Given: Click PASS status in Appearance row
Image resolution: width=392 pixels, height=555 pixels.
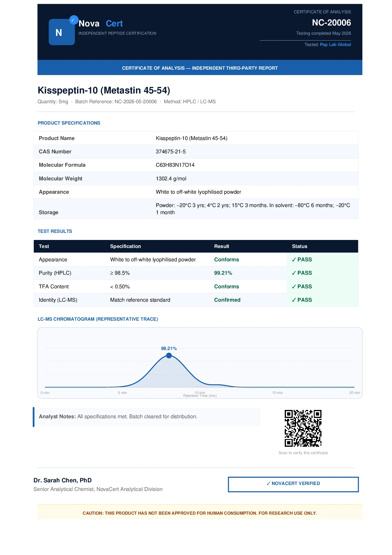Looking at the screenshot, I should (302, 260).
